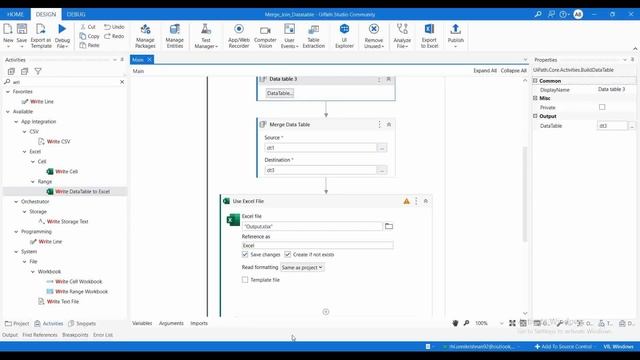Image resolution: width=640 pixels, height=360 pixels.
Task: Click Expand All link
Action: tap(485, 71)
